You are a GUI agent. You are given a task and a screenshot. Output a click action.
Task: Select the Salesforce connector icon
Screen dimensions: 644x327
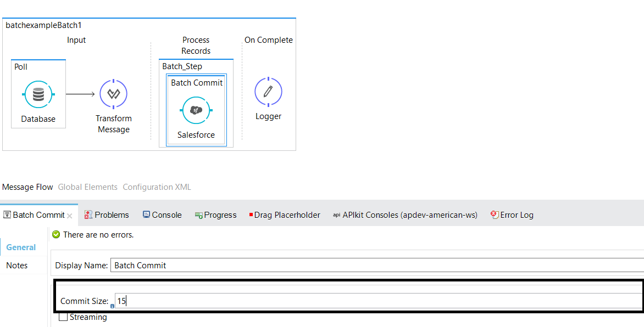click(196, 110)
